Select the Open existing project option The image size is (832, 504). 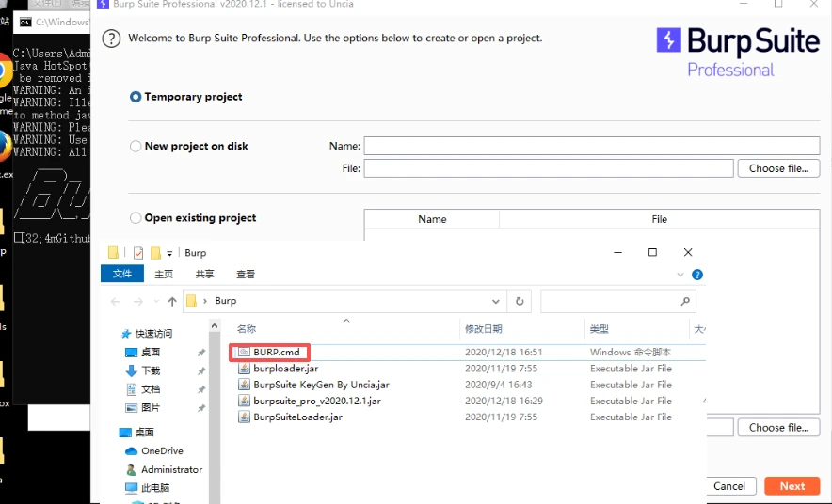point(136,218)
